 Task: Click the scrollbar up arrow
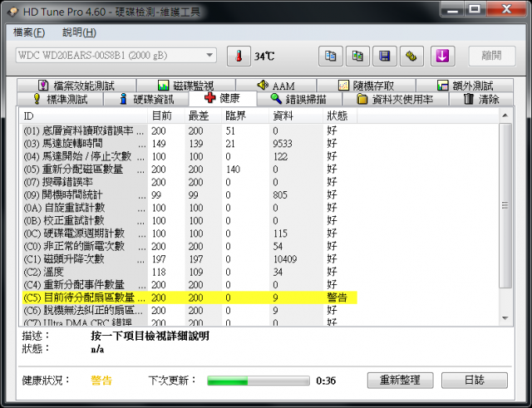505,116
